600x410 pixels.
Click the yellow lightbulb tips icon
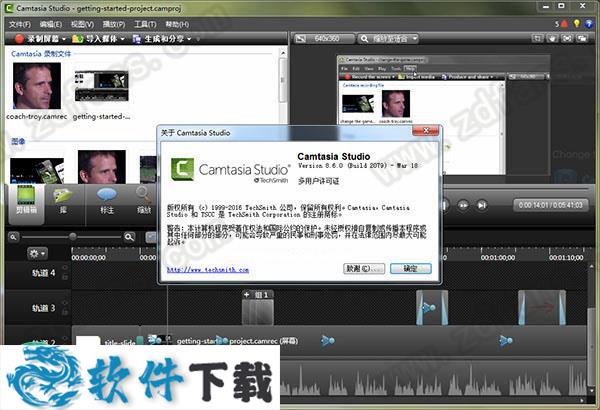[x=577, y=24]
